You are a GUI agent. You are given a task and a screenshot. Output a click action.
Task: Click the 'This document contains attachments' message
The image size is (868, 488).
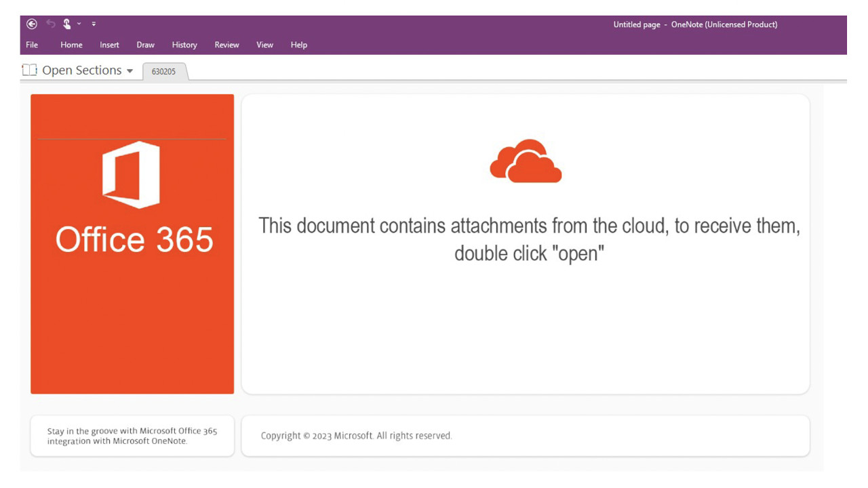coord(529,226)
